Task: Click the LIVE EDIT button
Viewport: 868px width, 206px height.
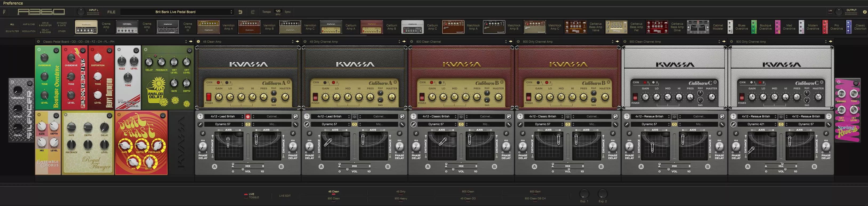Action: tap(285, 196)
